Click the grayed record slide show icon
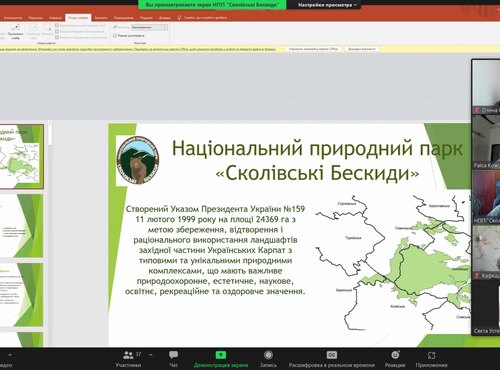Viewport: 500px width, 370px height. (47, 31)
